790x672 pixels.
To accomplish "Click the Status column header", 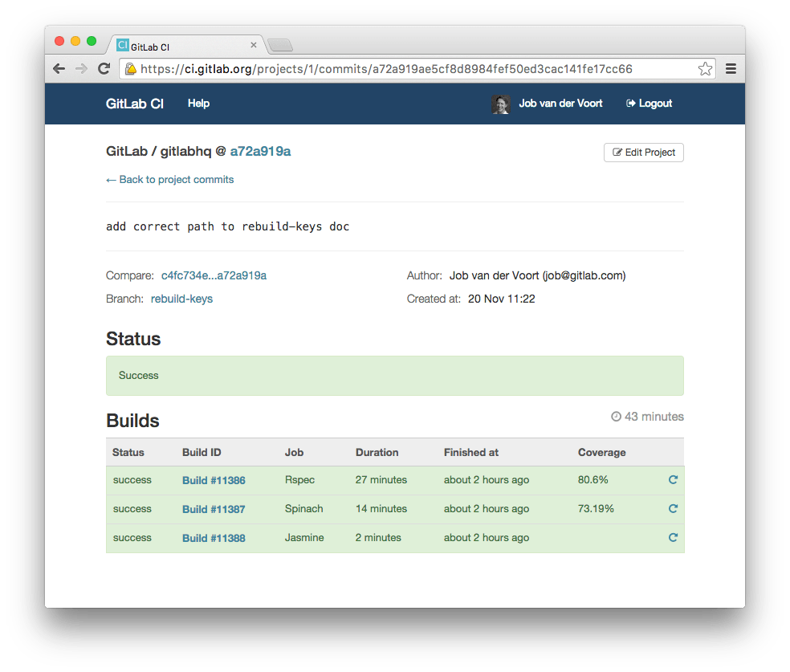I will coord(128,452).
